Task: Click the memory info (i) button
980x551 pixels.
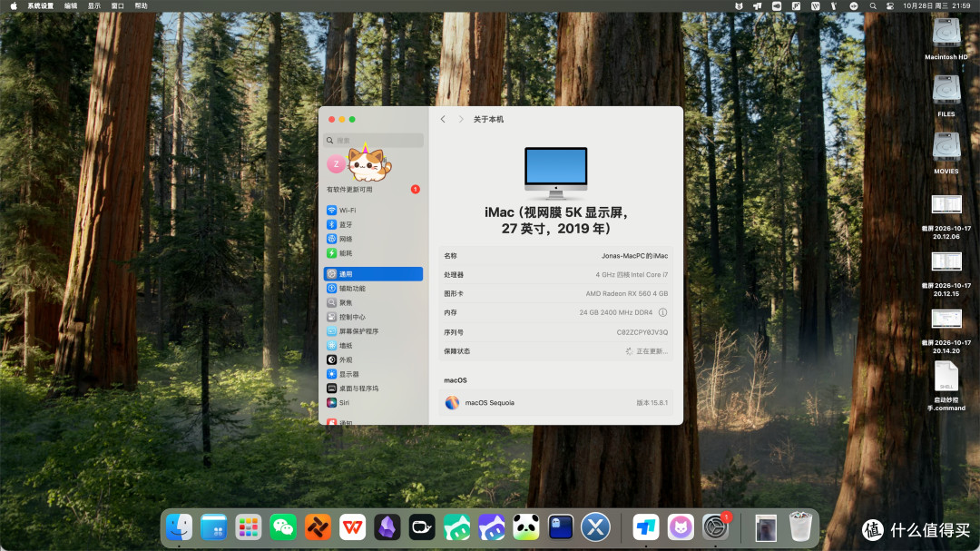Action: click(x=662, y=312)
